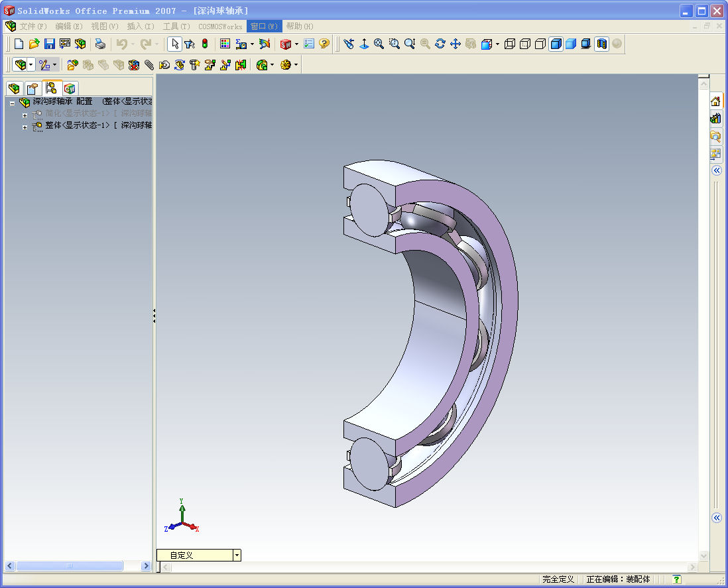Open the 插入(I) menu

point(140,27)
